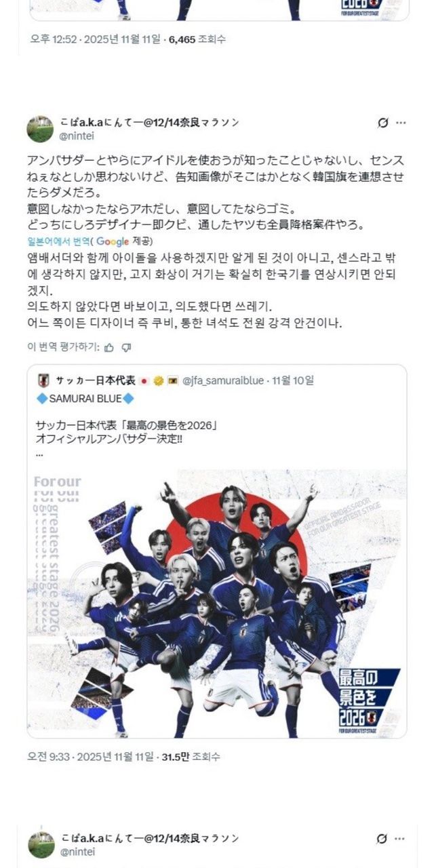Click the 6,465 조회수 view count
The image size is (434, 868).
pyautogui.click(x=197, y=39)
